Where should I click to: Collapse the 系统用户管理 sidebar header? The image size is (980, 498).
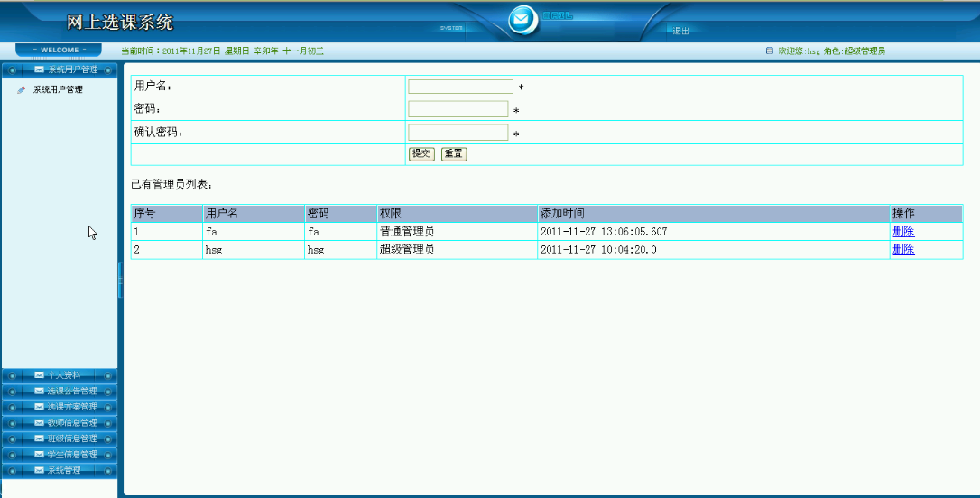60,70
